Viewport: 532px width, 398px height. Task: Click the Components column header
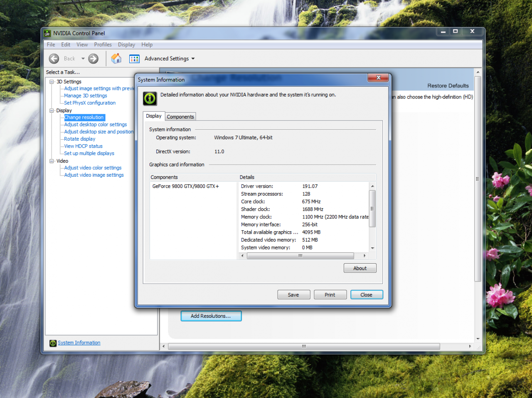click(x=194, y=177)
